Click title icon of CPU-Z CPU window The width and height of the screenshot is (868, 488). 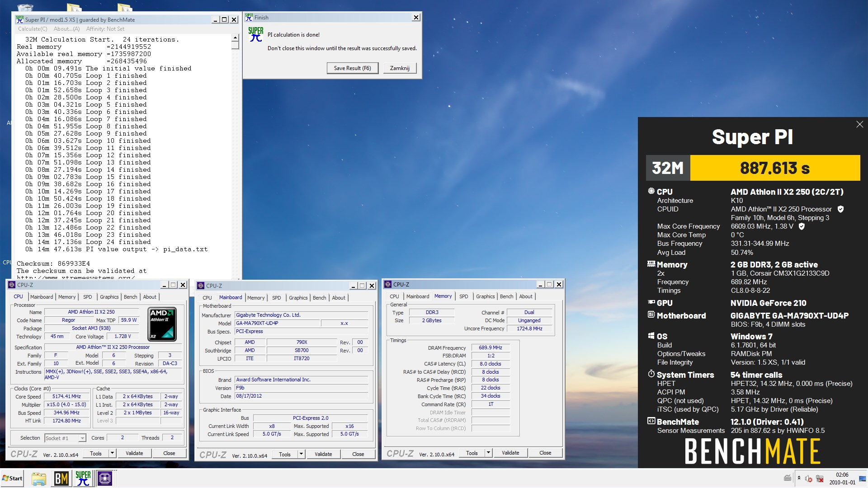tap(12, 285)
